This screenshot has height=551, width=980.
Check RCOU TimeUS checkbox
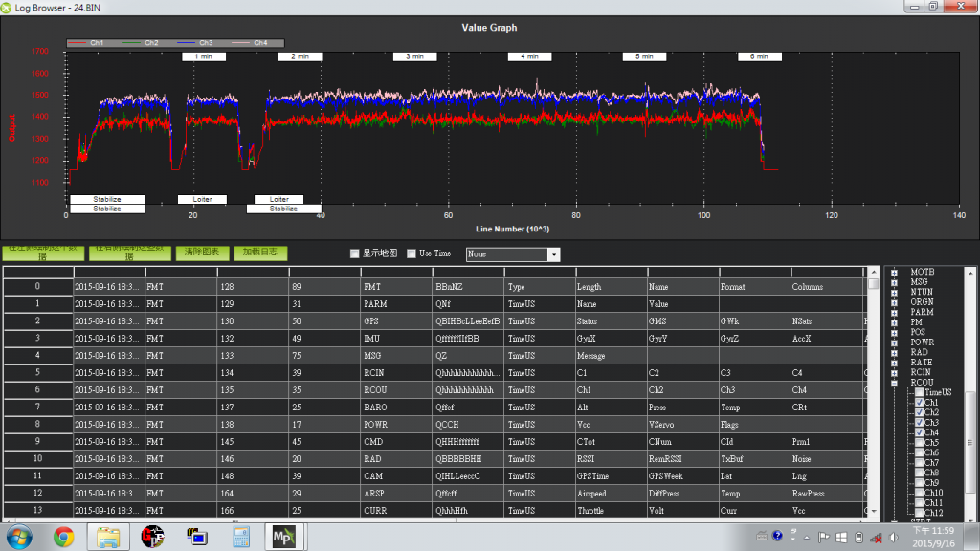tap(920, 392)
